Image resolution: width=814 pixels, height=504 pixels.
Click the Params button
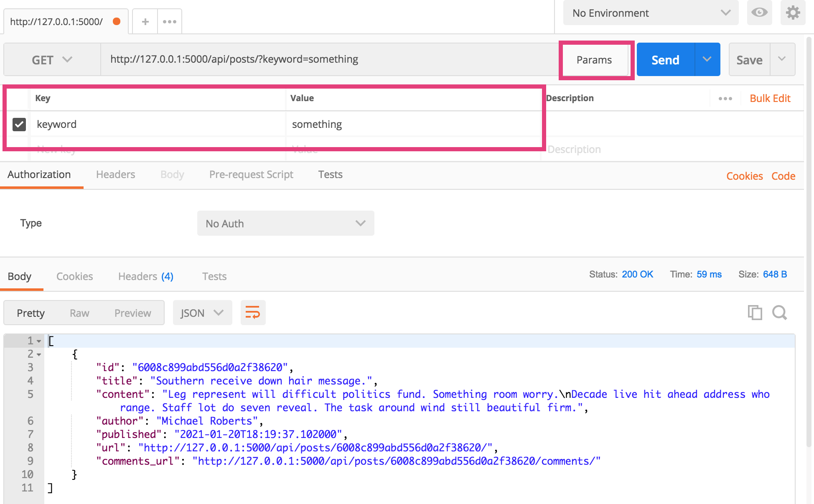click(x=594, y=60)
